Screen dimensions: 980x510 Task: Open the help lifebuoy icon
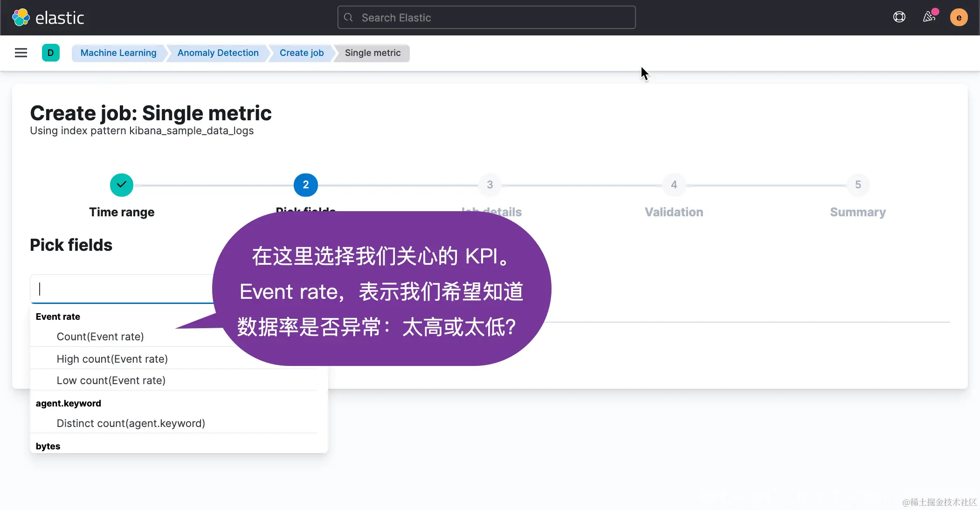click(899, 18)
